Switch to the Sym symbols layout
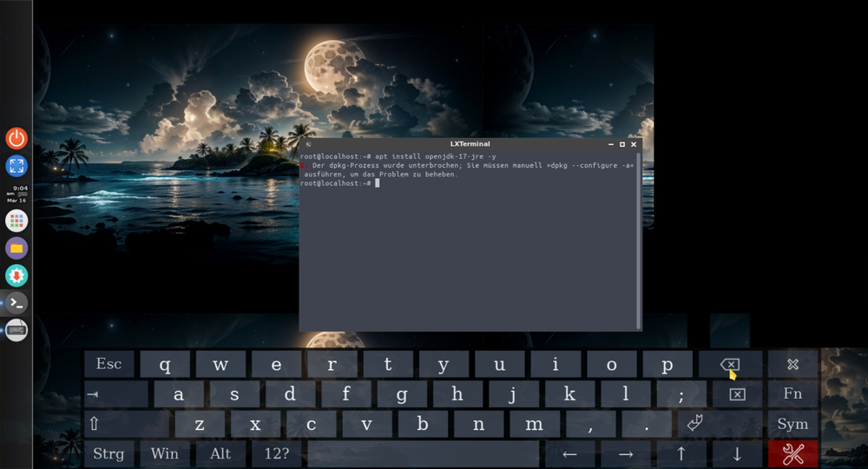This screenshot has width=868, height=469. pyautogui.click(x=792, y=424)
